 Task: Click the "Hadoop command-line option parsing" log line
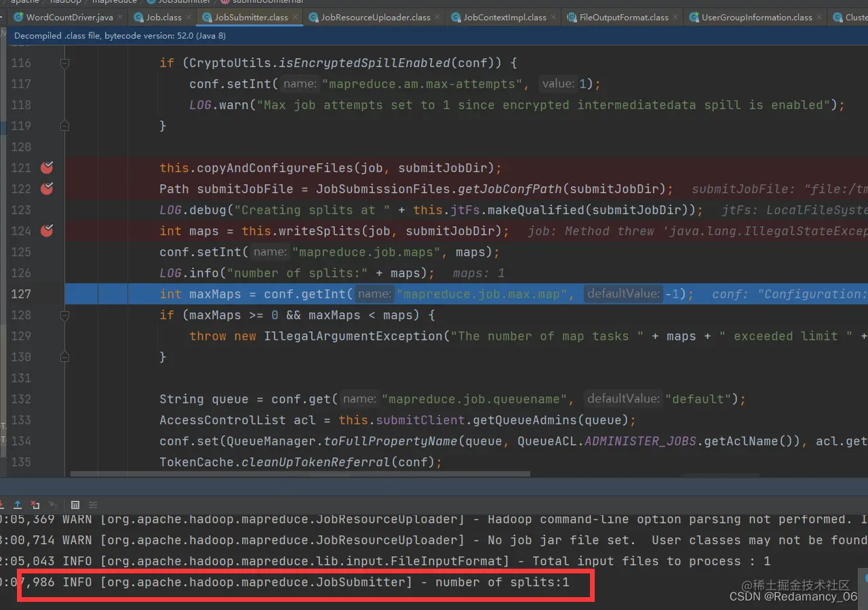click(x=434, y=519)
